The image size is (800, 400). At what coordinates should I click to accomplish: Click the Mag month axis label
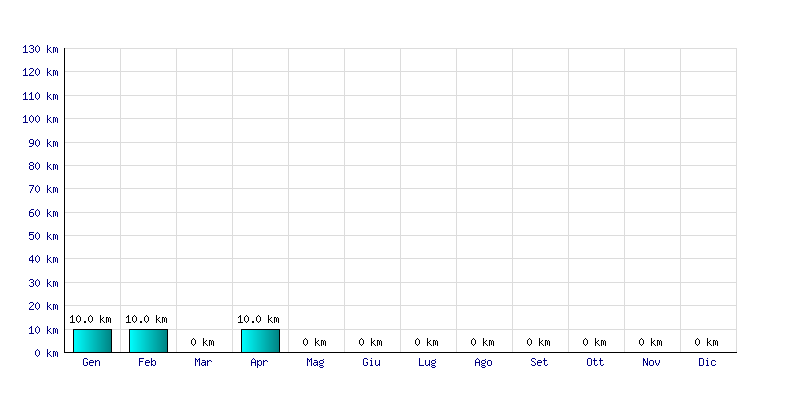[315, 362]
